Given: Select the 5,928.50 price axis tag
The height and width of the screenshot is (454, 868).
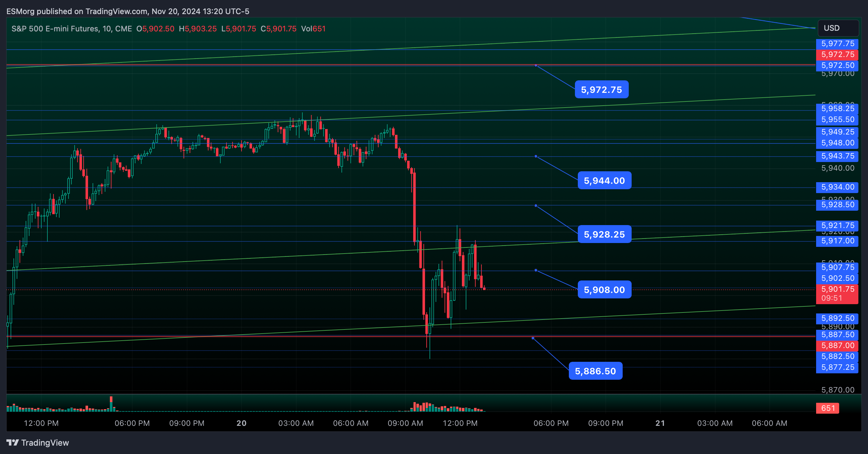Looking at the screenshot, I should tap(837, 205).
